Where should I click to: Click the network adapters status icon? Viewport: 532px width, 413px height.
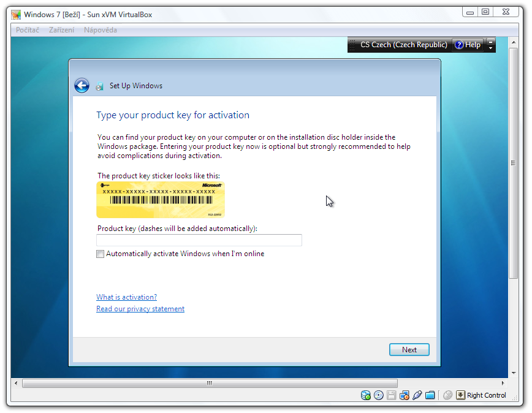[x=404, y=395]
